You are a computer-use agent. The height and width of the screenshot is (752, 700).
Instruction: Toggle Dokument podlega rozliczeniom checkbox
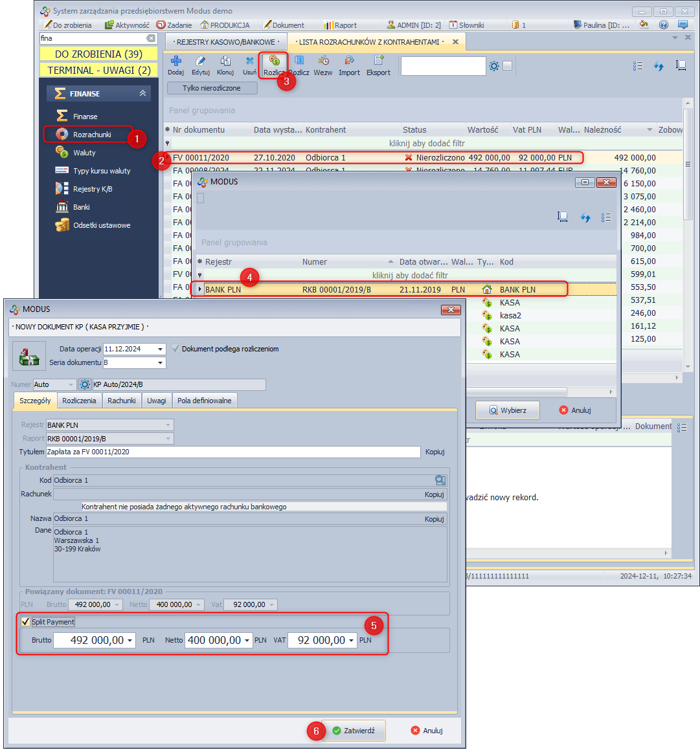(x=175, y=349)
